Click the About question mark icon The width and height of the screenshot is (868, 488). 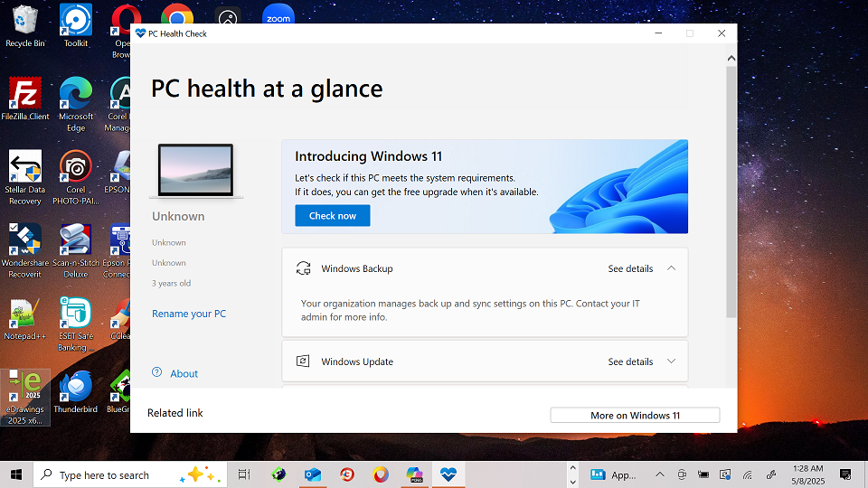click(x=156, y=372)
